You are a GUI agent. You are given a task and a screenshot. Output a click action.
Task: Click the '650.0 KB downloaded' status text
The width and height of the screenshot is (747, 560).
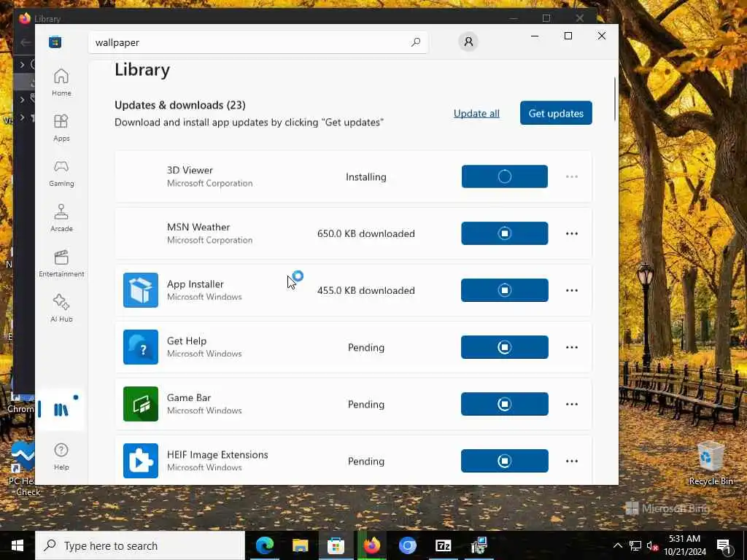366,233
